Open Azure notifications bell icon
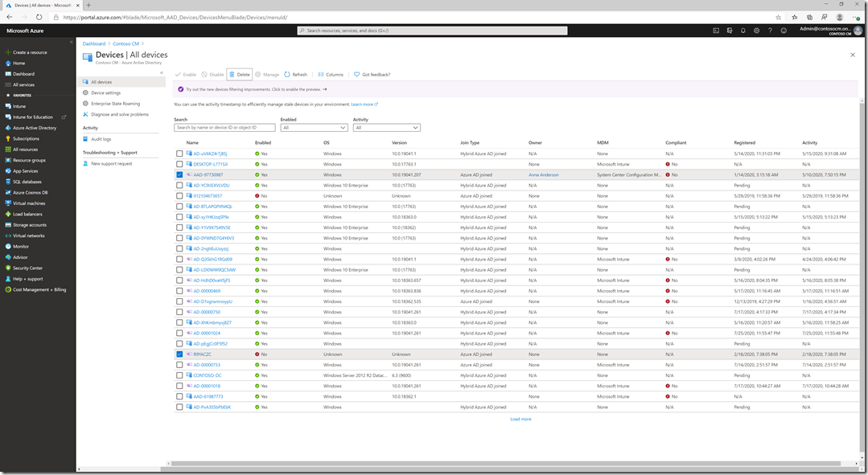 click(x=743, y=30)
